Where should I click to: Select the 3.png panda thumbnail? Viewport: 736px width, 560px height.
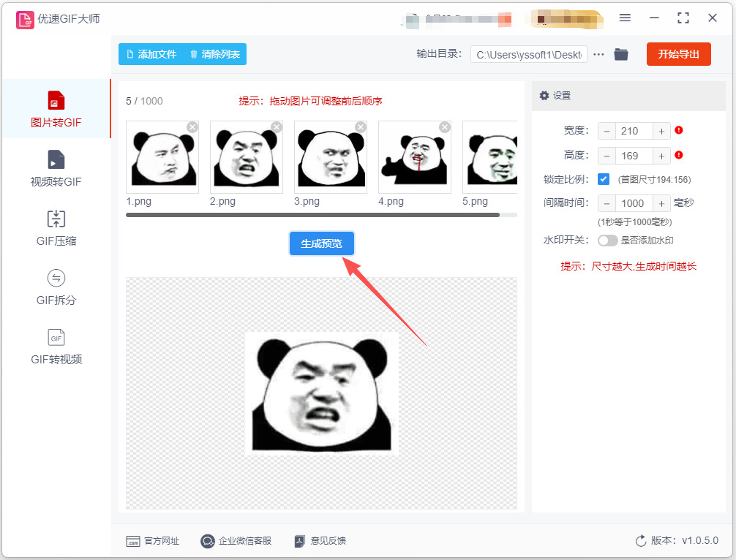pyautogui.click(x=331, y=157)
